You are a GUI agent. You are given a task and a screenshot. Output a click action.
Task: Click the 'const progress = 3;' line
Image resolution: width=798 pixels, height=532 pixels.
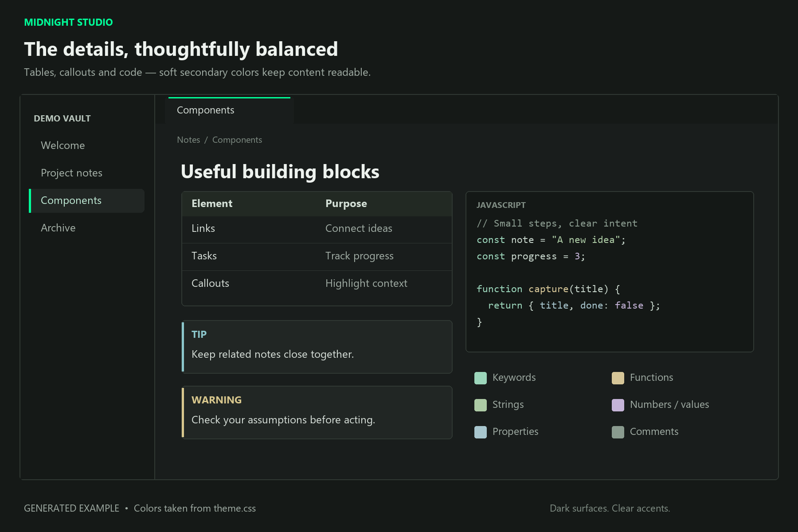coord(531,256)
